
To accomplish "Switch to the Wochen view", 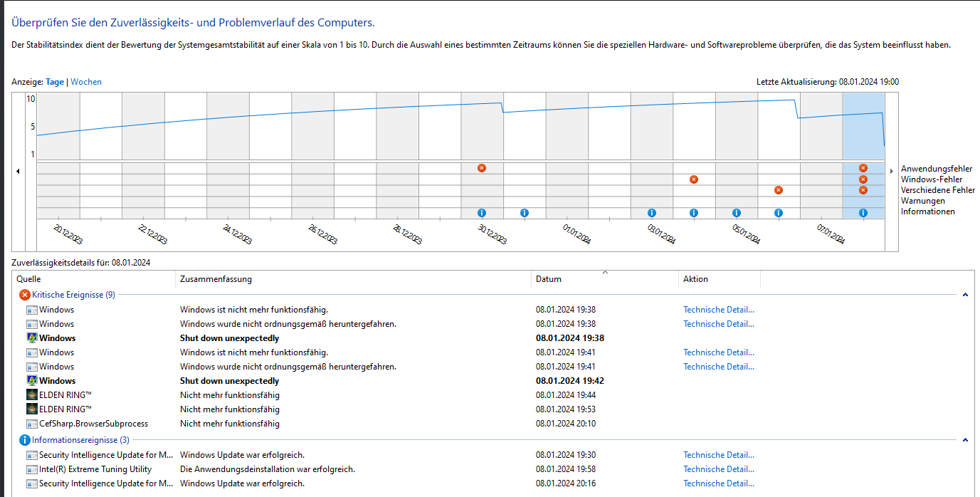I will [85, 81].
